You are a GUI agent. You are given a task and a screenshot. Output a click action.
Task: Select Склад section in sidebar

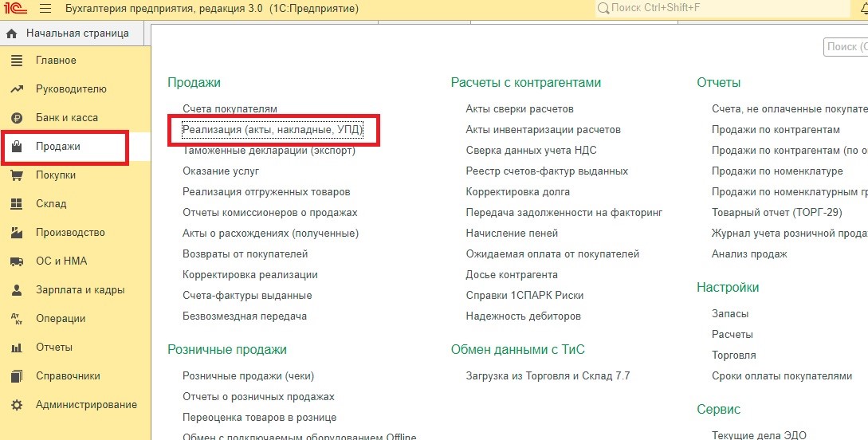(51, 204)
